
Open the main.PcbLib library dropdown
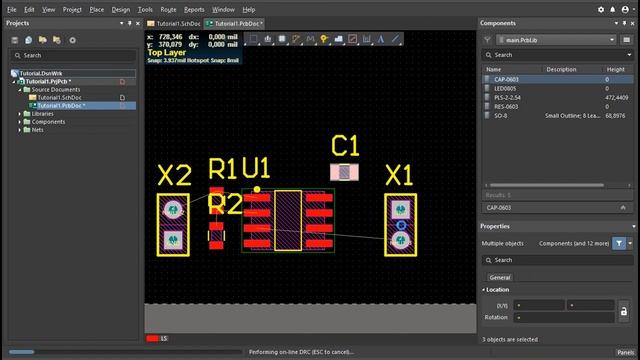click(556, 40)
